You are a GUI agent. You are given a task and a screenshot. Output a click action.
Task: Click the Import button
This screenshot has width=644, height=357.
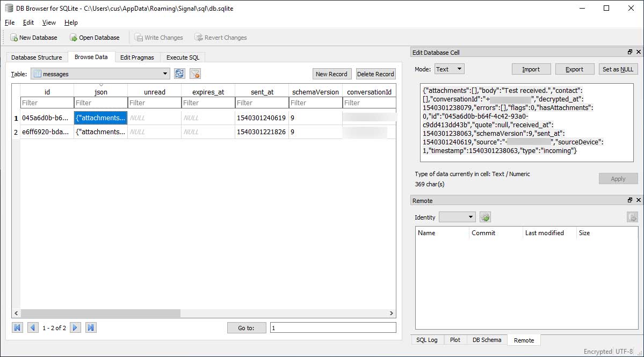[531, 69]
